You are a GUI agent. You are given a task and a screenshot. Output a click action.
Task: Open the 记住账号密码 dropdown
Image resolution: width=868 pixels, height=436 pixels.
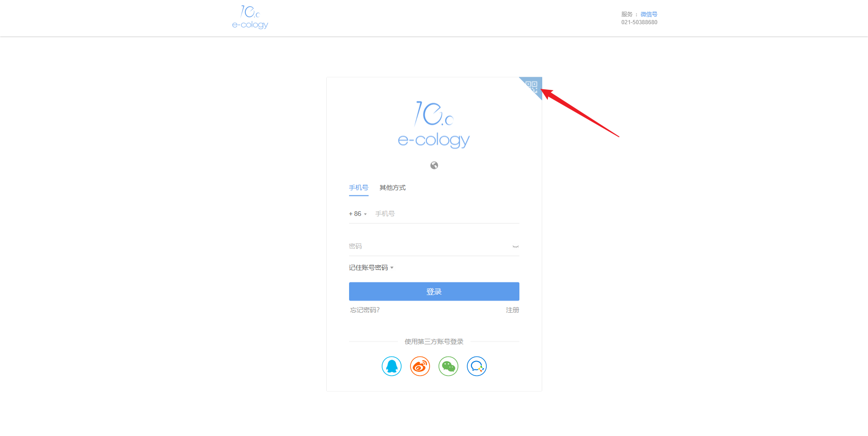pos(371,268)
